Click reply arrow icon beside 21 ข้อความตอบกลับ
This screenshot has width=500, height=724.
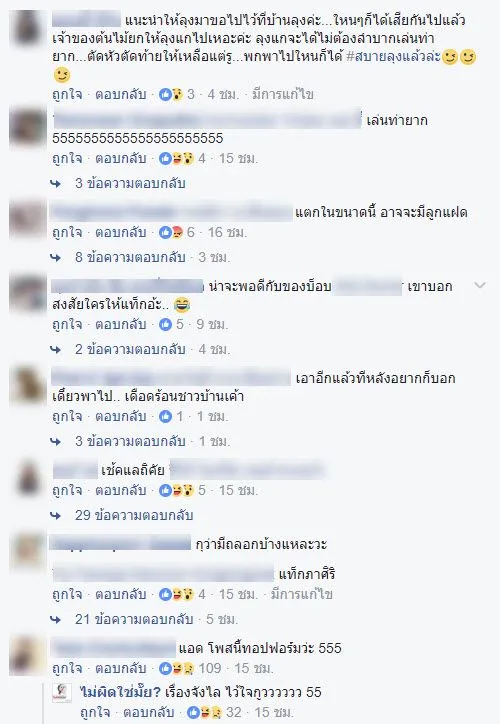point(55,619)
